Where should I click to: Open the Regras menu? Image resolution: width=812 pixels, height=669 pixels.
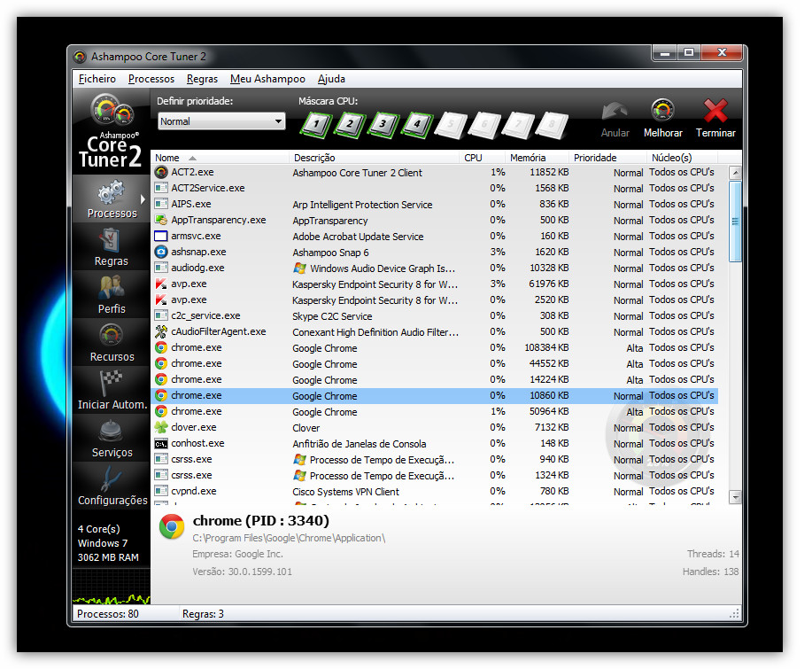pos(202,79)
